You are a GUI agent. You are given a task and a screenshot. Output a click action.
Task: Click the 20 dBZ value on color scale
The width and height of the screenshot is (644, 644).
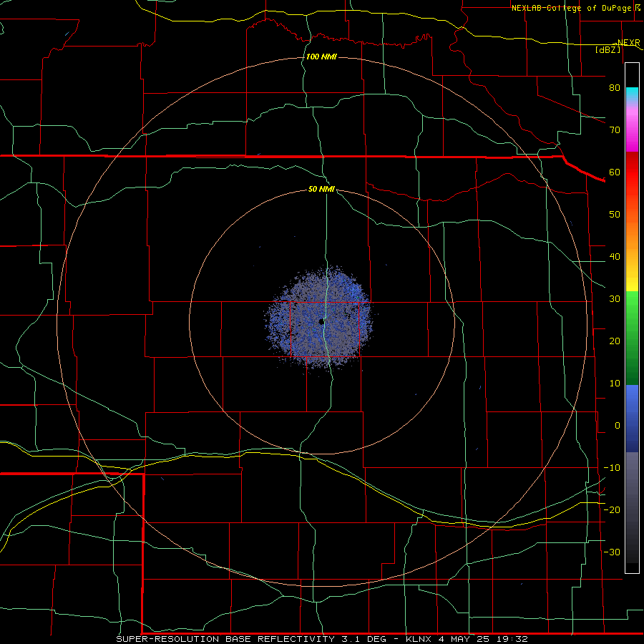[x=615, y=341]
